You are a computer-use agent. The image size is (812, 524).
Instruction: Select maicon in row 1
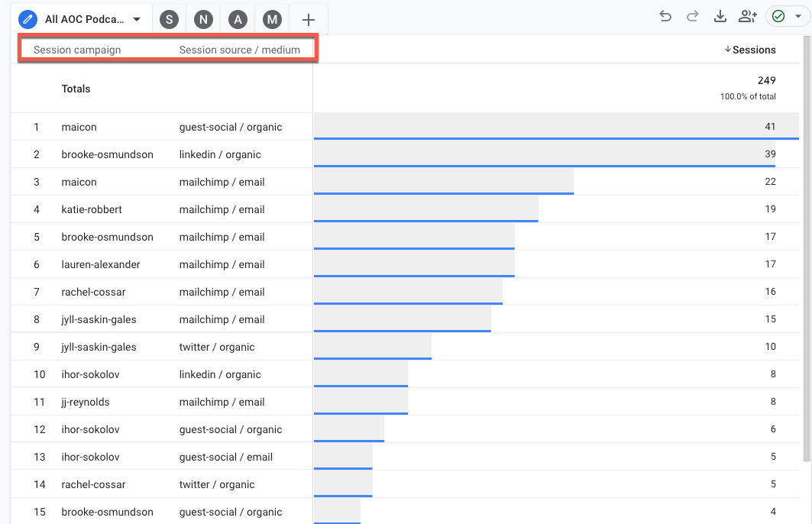point(79,127)
